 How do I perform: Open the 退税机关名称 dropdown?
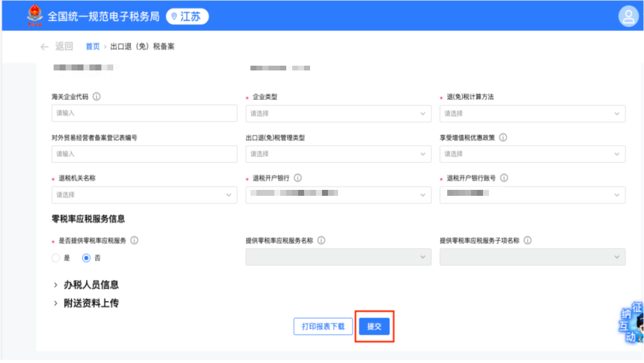[x=144, y=195]
